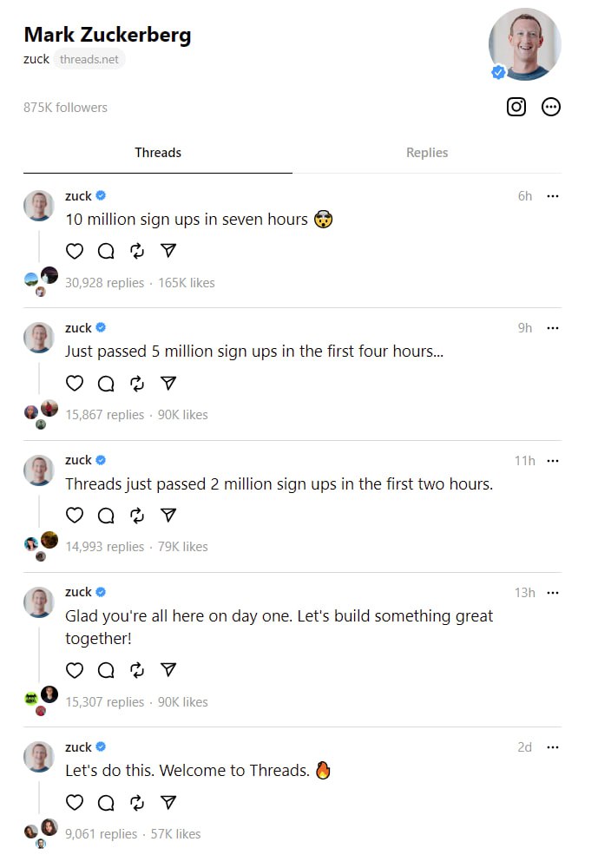Screen dimensions: 611x868
Task: Select the Threads tab
Action: (x=158, y=153)
